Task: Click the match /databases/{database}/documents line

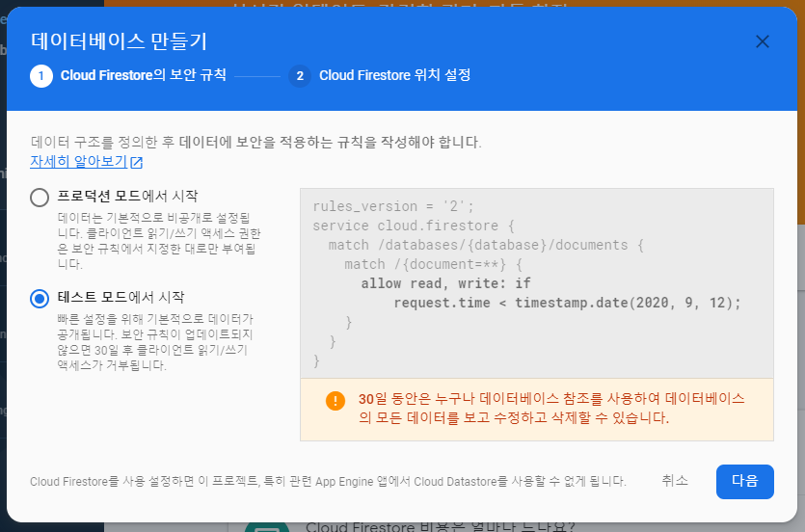Action: [486, 245]
